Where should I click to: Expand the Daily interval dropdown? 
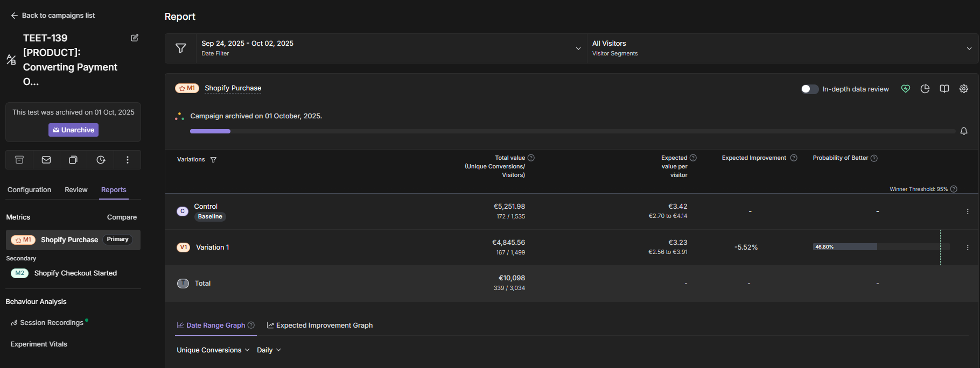coord(269,350)
